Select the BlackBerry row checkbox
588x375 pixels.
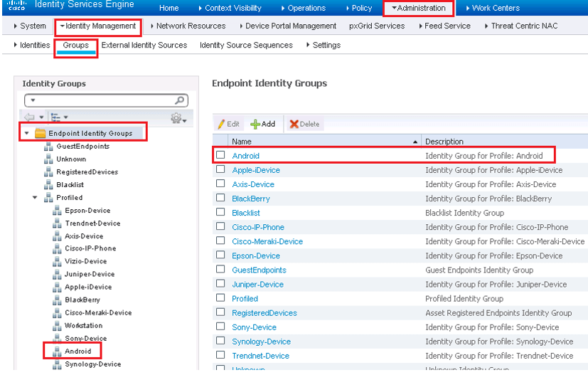point(220,198)
